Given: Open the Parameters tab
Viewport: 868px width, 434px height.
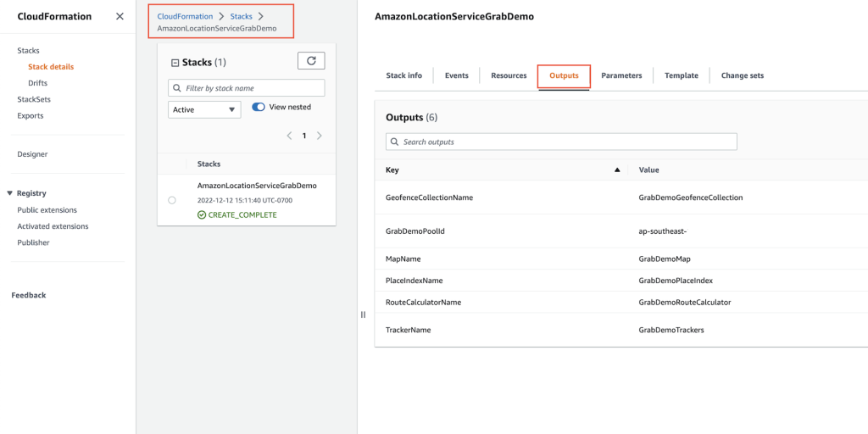Looking at the screenshot, I should (x=621, y=75).
